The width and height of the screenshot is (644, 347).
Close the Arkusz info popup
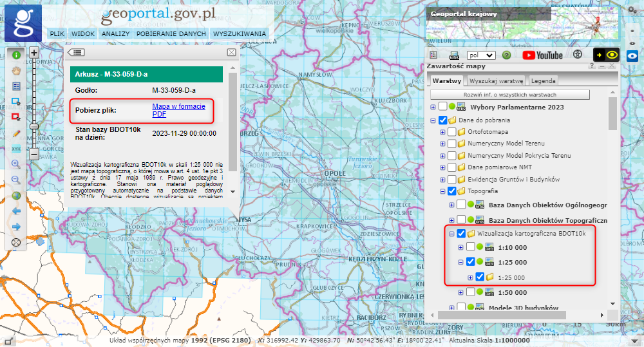pos(231,52)
